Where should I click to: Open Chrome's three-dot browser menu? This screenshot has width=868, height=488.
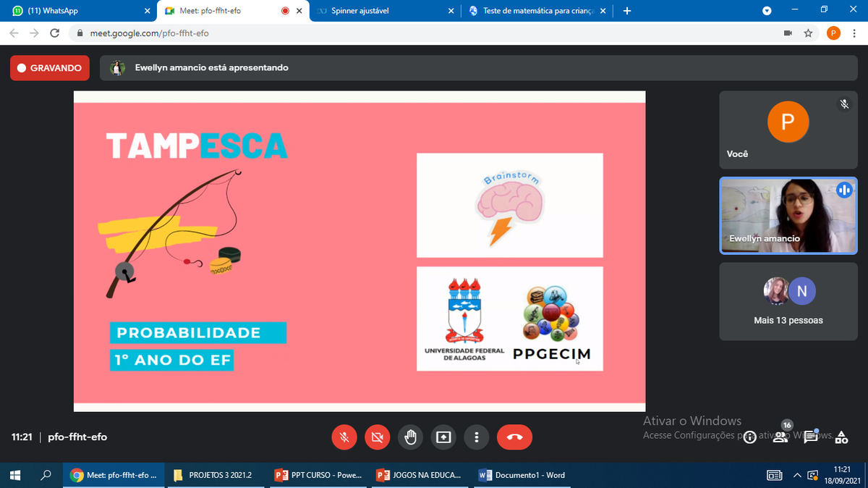coord(854,33)
